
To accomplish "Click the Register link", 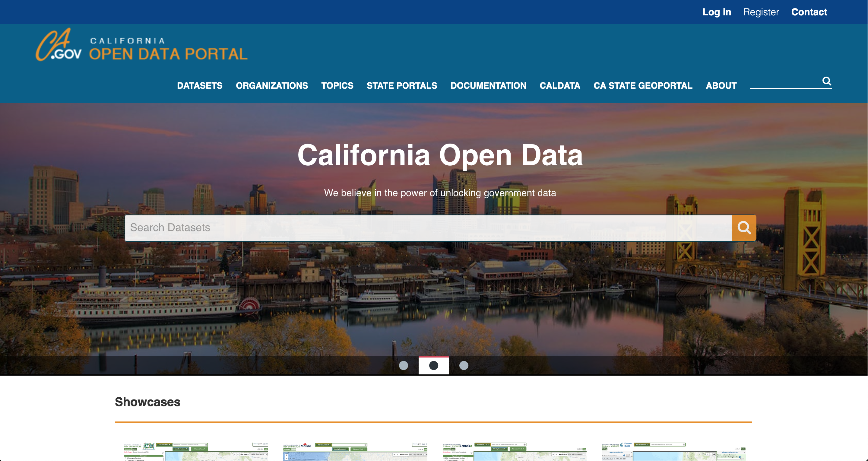I will coord(761,12).
